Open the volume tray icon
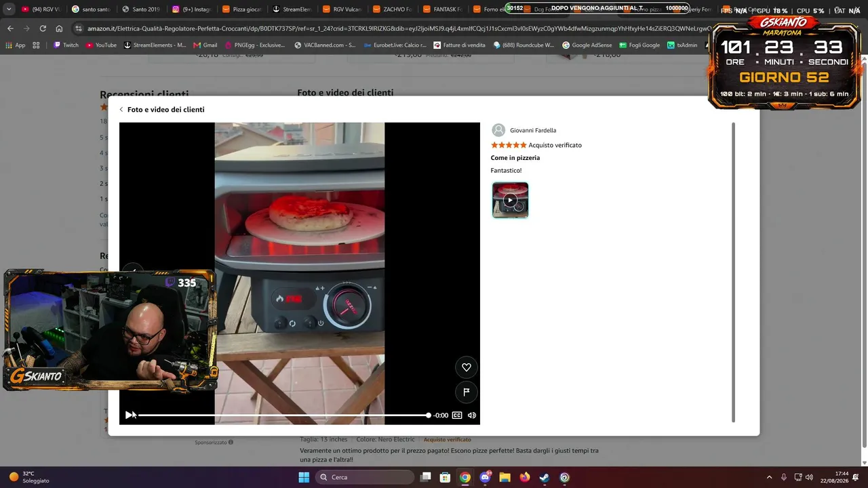Image resolution: width=868 pixels, height=488 pixels. click(x=809, y=477)
